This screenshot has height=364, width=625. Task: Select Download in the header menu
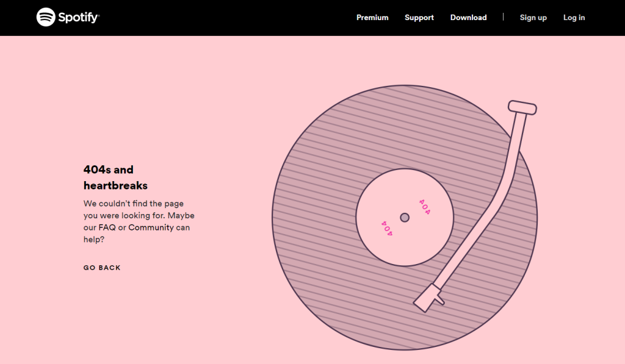click(x=468, y=18)
